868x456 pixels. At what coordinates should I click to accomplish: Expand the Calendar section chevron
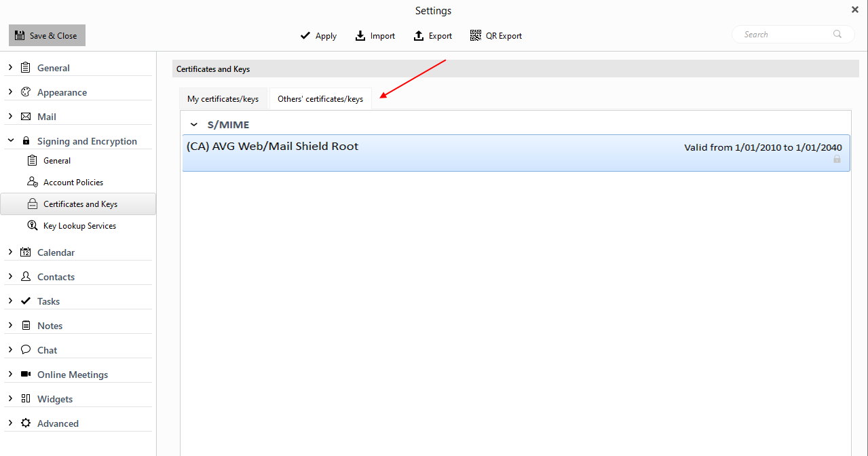point(10,252)
